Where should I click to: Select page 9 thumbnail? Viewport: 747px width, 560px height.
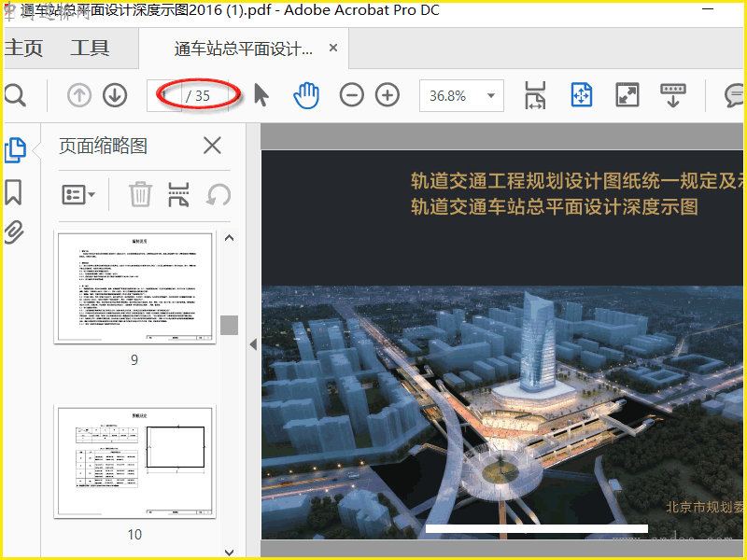[x=134, y=288]
